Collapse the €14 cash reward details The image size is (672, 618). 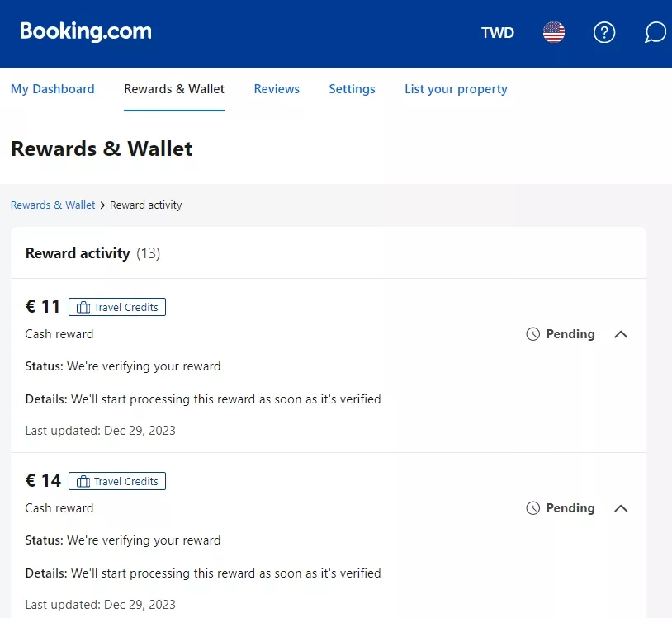(x=622, y=508)
